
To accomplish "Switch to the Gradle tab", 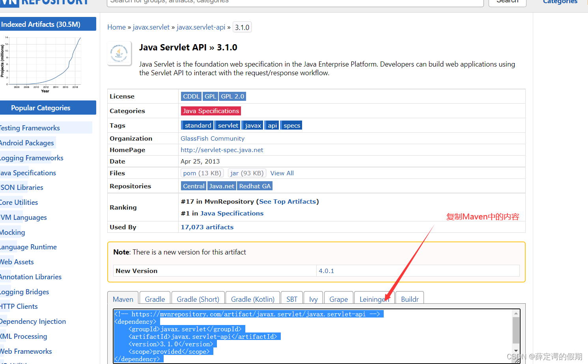I will coord(155,298).
